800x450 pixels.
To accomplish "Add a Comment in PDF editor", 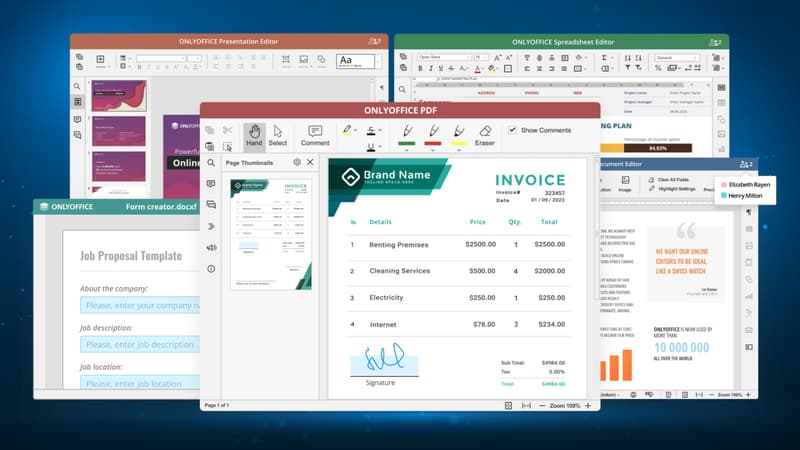I will [x=315, y=136].
